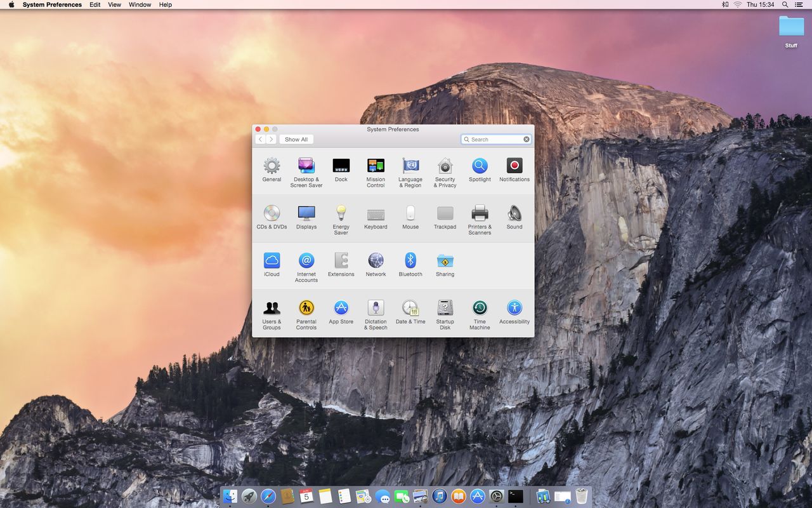Open Spotlight search from the menu bar
Image resolution: width=812 pixels, height=508 pixels.
click(785, 4)
